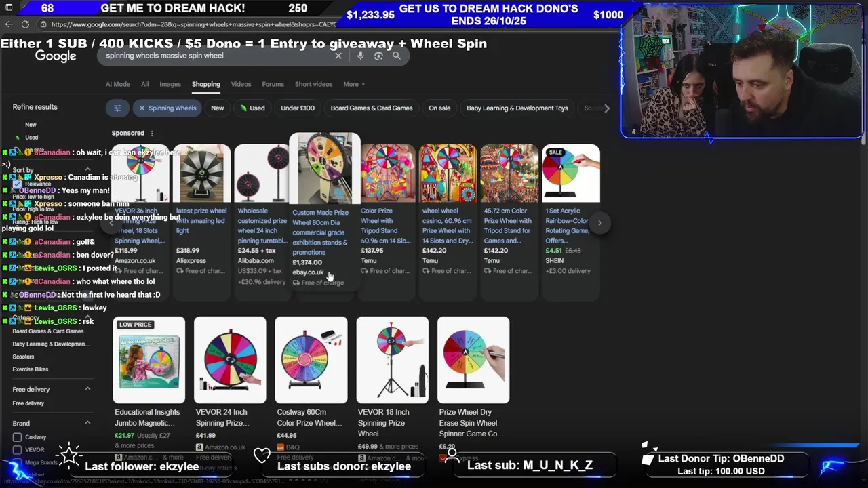
Task: Switch to the Forums tab
Action: pyautogui.click(x=273, y=84)
